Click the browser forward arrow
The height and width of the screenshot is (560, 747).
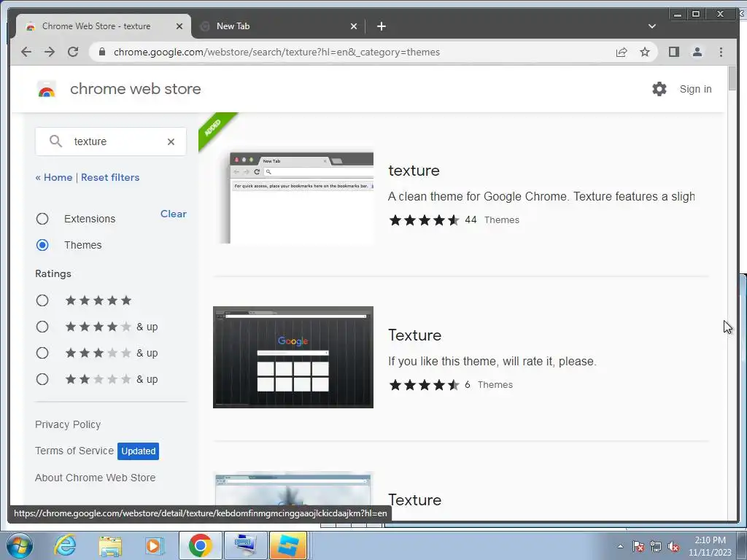click(50, 52)
